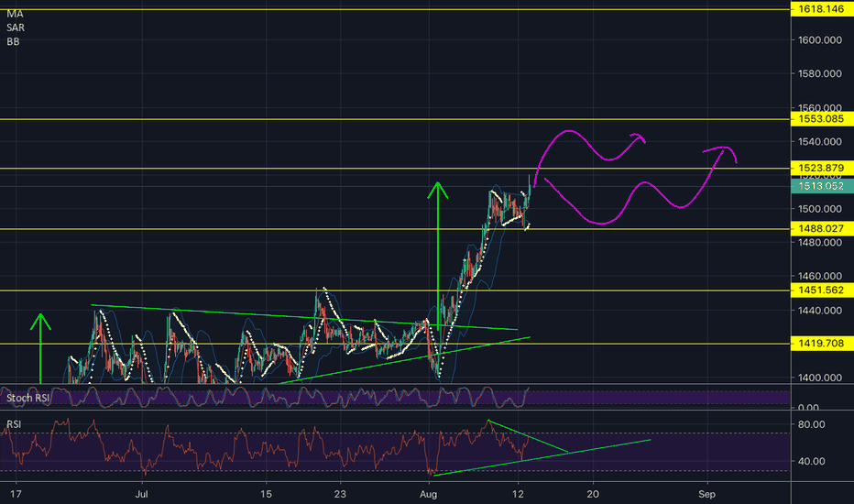Screen dimensions: 854x504
Task: Click the 1523.879 price level label
Action: 821,168
